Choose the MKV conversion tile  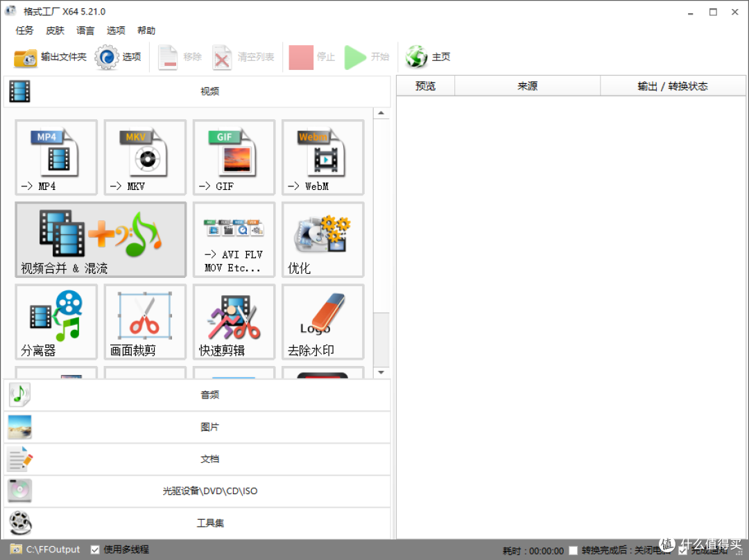[x=145, y=157]
